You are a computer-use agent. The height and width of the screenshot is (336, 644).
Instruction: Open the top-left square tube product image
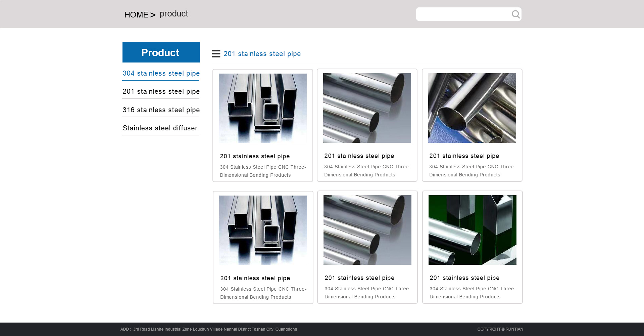262,108
